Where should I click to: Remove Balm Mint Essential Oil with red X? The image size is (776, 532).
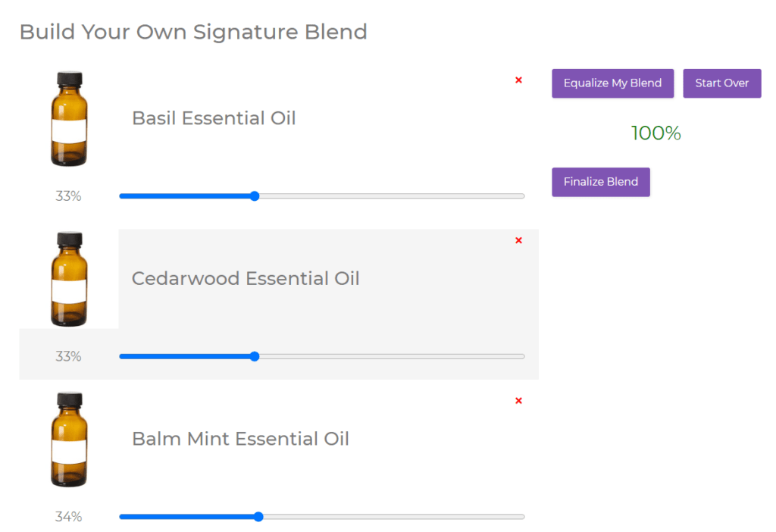[518, 401]
